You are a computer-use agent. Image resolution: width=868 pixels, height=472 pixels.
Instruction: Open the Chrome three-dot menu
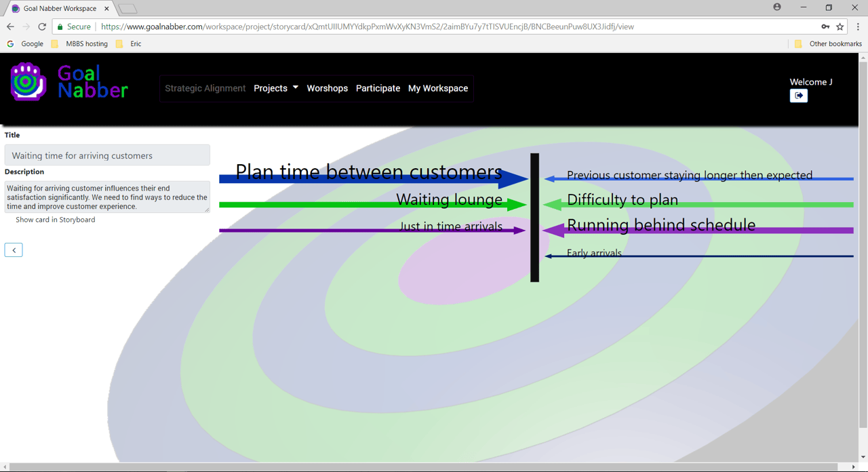click(858, 26)
